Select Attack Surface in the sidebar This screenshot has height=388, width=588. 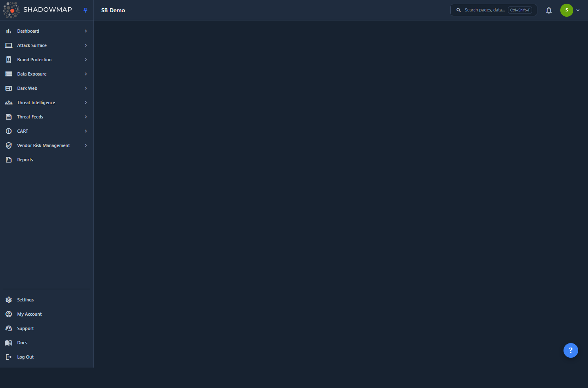pos(32,45)
